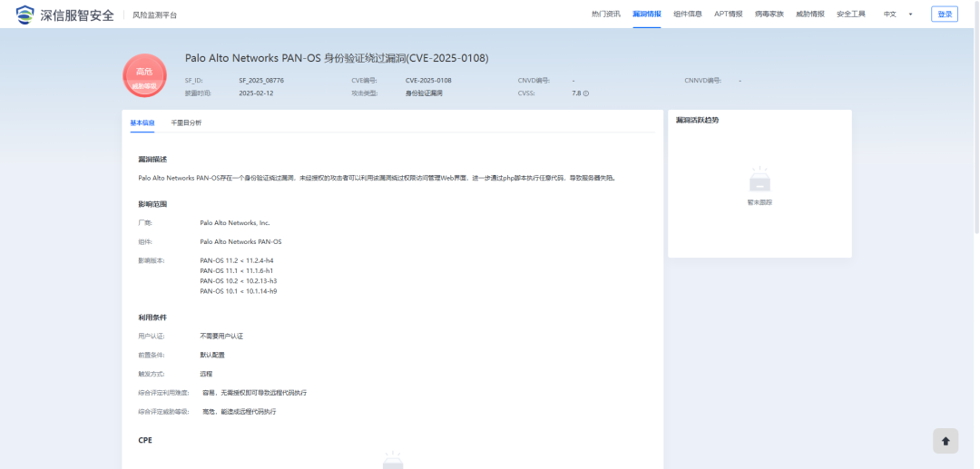Click the attack type 身份验证漏洞
The image size is (980, 469).
pyautogui.click(x=424, y=93)
